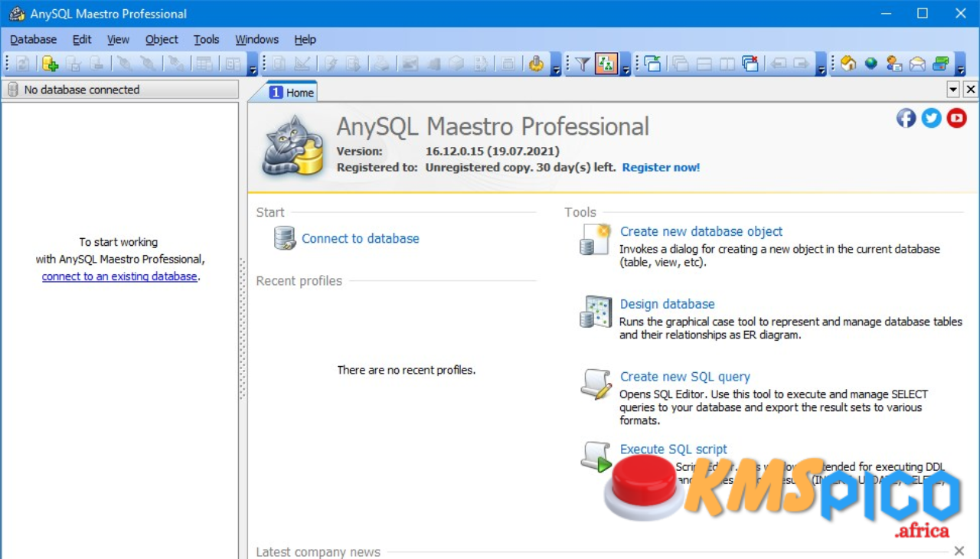
Task: Open the Database menu
Action: point(33,40)
